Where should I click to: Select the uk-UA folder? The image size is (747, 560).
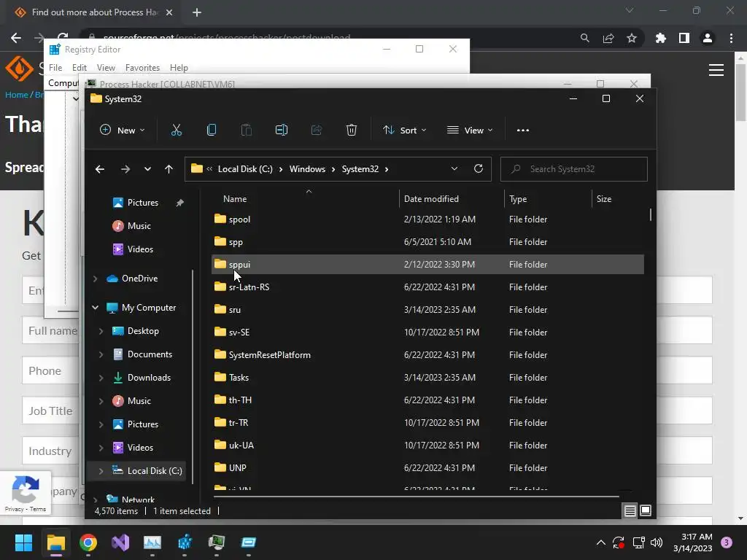(x=427, y=446)
